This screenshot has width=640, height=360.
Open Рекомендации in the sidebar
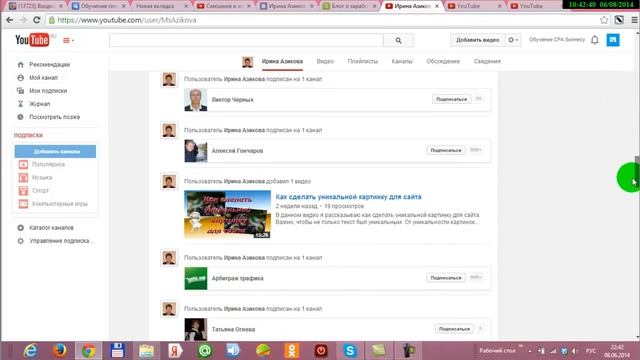click(x=49, y=64)
